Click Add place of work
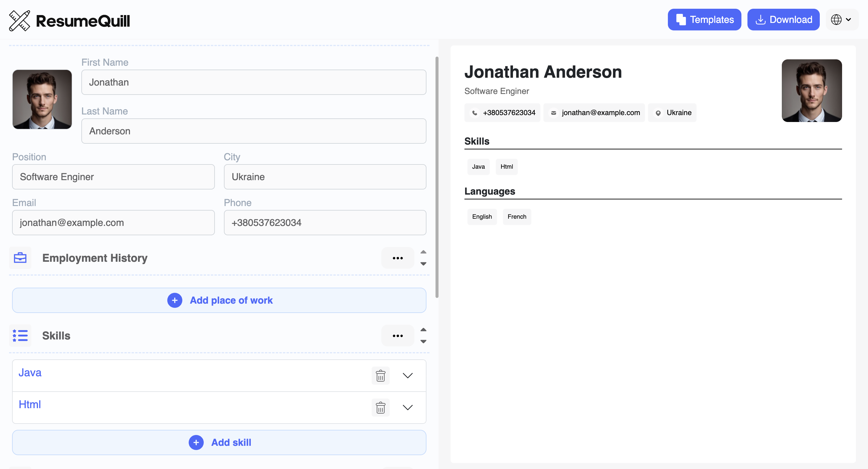This screenshot has height=469, width=868. [x=219, y=300]
